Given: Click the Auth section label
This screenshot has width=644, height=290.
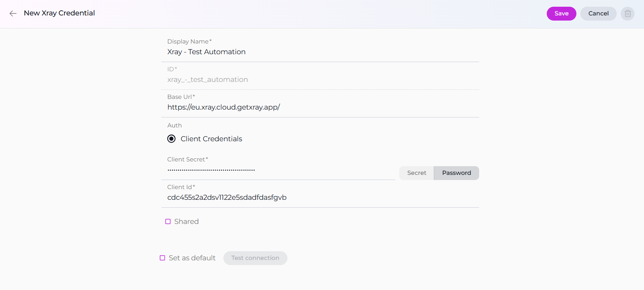Looking at the screenshot, I should 174,125.
